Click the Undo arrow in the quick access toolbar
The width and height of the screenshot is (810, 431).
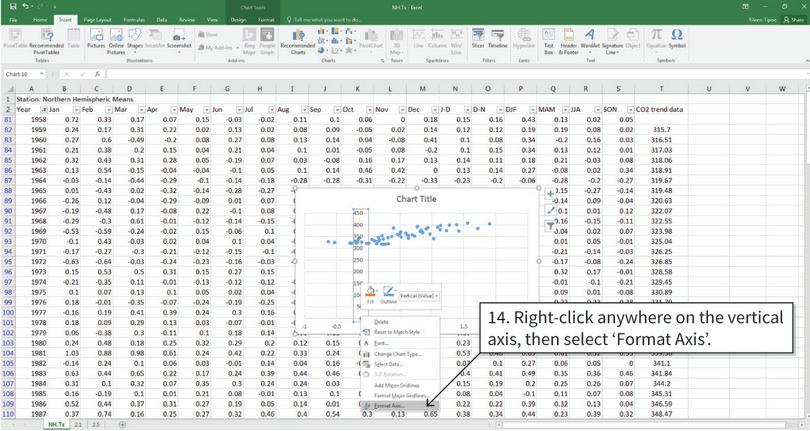click(26, 7)
